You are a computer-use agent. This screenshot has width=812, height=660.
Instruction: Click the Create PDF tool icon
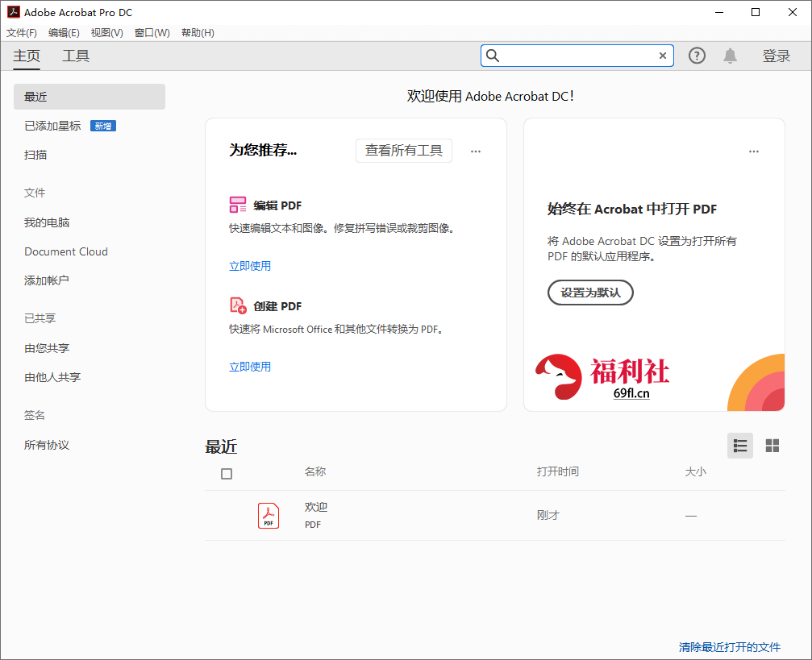click(238, 305)
